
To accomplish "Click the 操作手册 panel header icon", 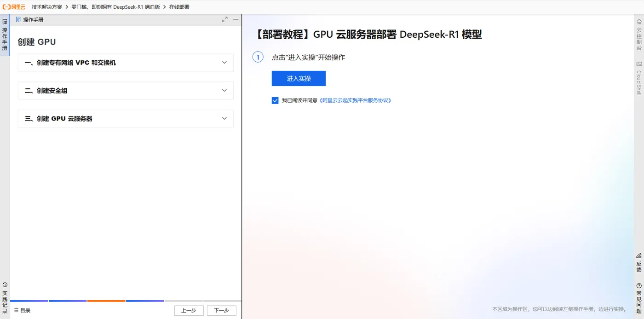I will (18, 19).
